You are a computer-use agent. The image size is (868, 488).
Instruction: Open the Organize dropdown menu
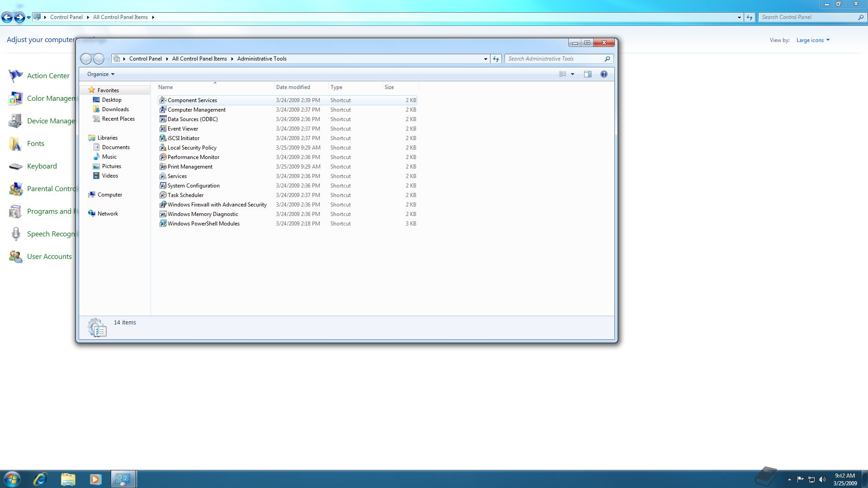pos(100,74)
